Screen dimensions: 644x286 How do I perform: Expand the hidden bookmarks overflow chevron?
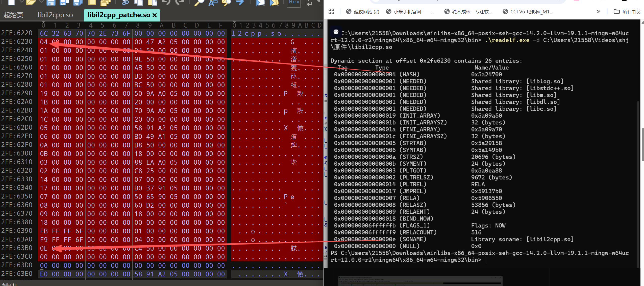(x=598, y=11)
